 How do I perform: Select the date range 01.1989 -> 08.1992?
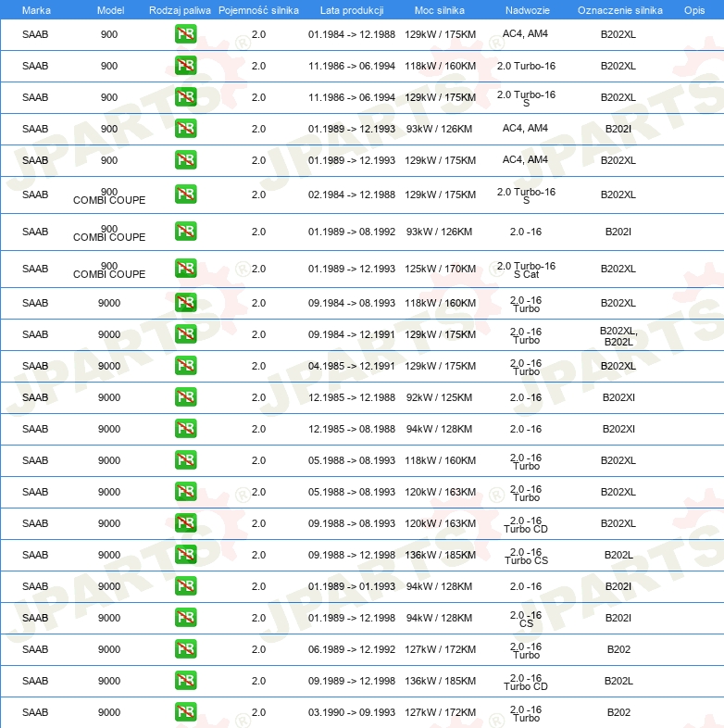(352, 232)
